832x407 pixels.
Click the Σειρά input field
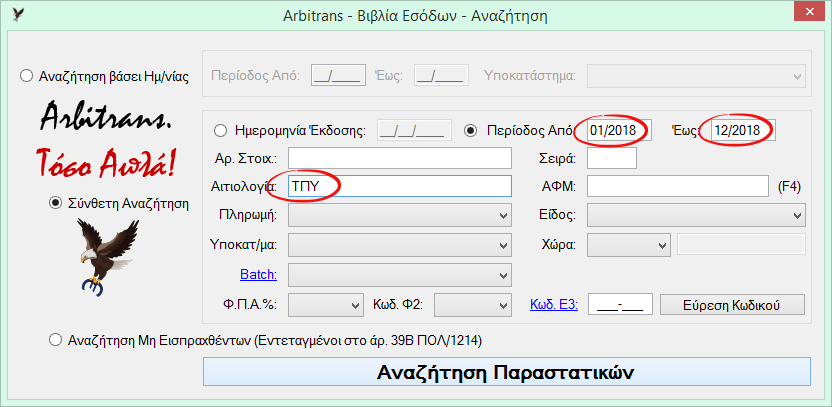point(612,158)
